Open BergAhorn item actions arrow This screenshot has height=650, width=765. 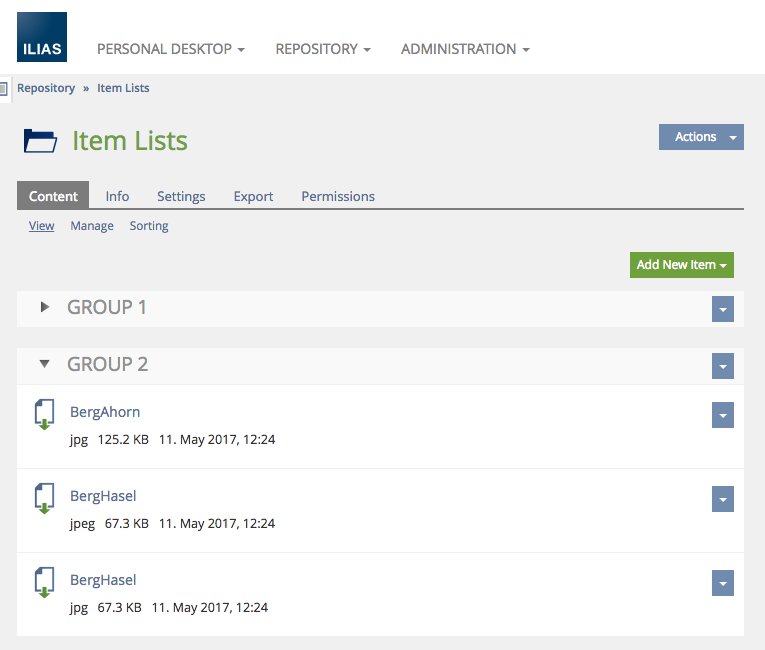tap(722, 415)
